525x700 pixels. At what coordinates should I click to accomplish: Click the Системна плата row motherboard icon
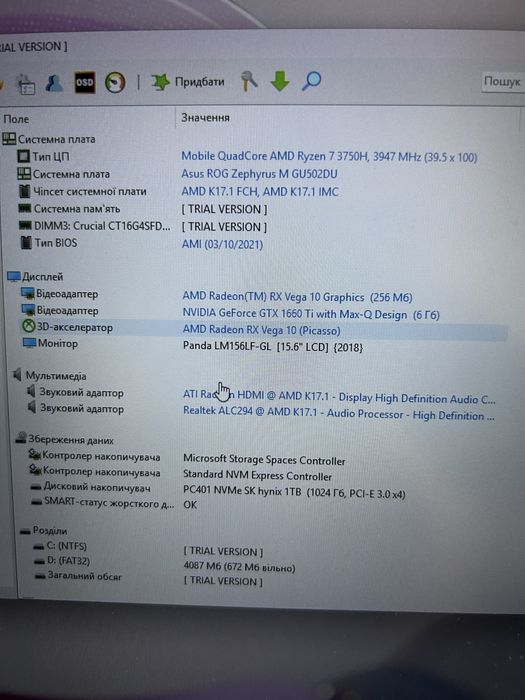click(x=23, y=174)
